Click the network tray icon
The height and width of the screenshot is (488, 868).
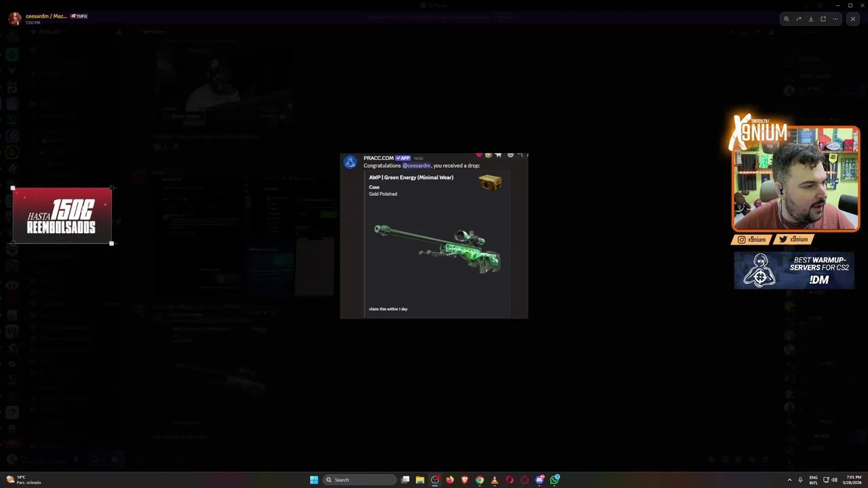(826, 480)
